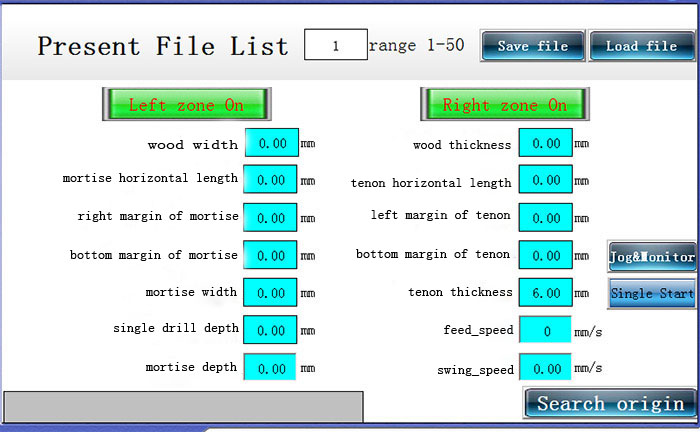This screenshot has width=700, height=432.
Task: Click the Save file button
Action: (x=533, y=46)
